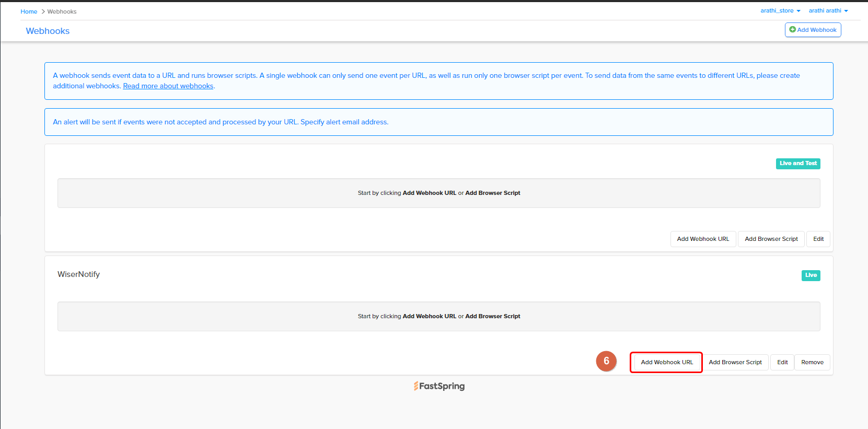Open the arathi_store dropdown
The image size is (868, 429).
780,10
